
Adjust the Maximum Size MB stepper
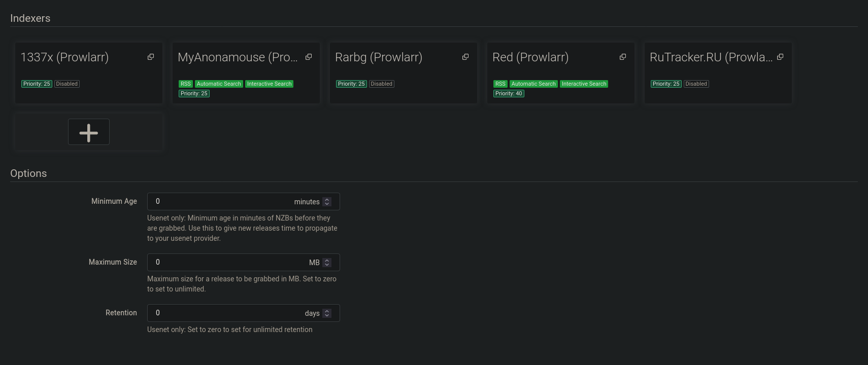tap(327, 262)
